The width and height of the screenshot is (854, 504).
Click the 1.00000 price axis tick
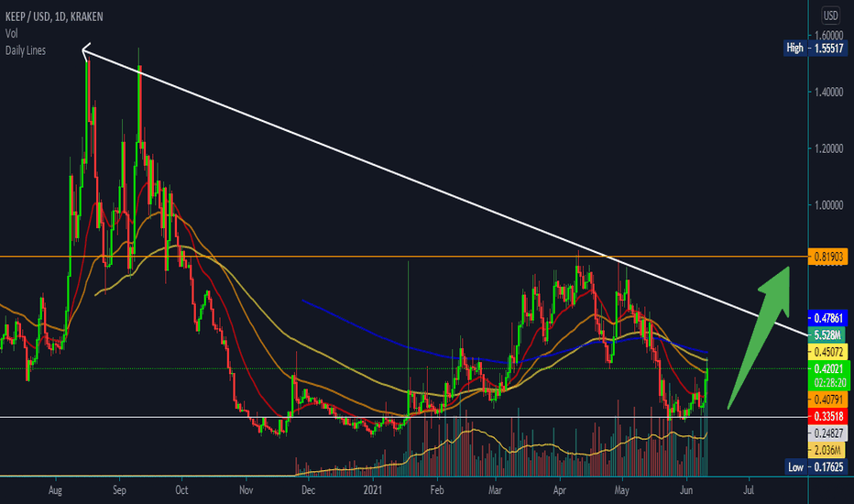point(829,205)
